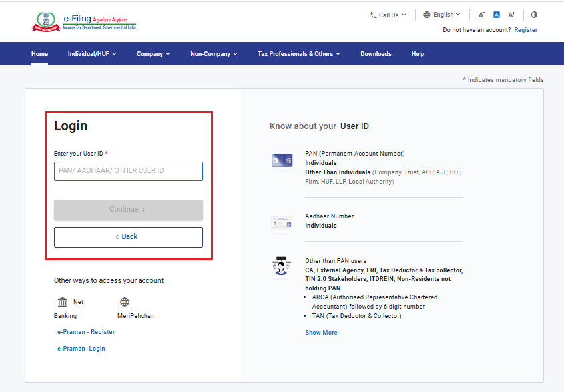Click the Net Banking bank icon
Screen dimensions: 564x392
(63, 302)
